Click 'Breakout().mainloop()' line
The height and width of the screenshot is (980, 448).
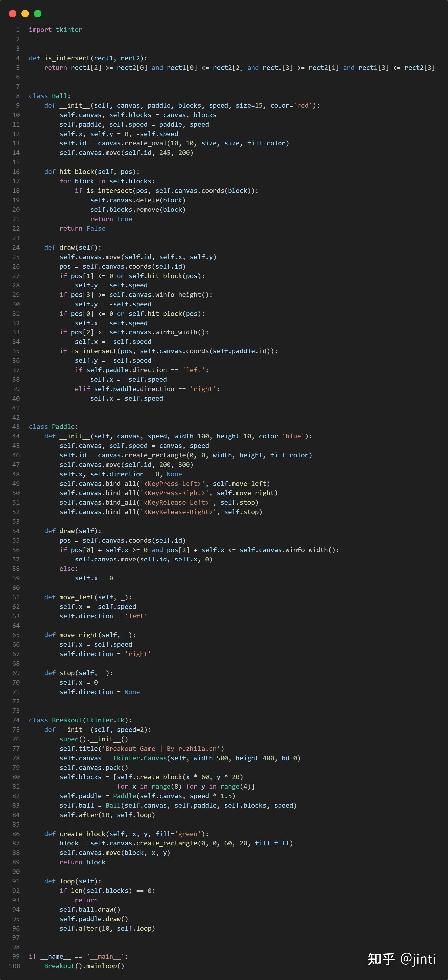pyautogui.click(x=84, y=966)
